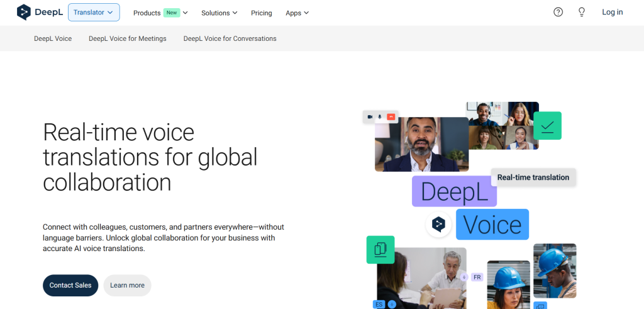Click the Log in link
Image resolution: width=644 pixels, height=309 pixels.
(612, 12)
